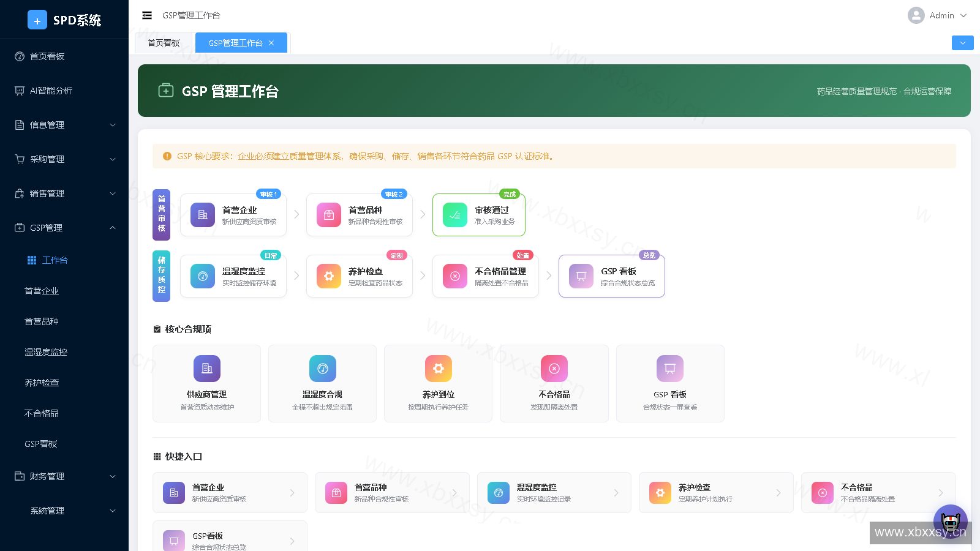This screenshot has height=551, width=980.
Task: Open AI智能分析 in the sidebar
Action: [x=64, y=91]
